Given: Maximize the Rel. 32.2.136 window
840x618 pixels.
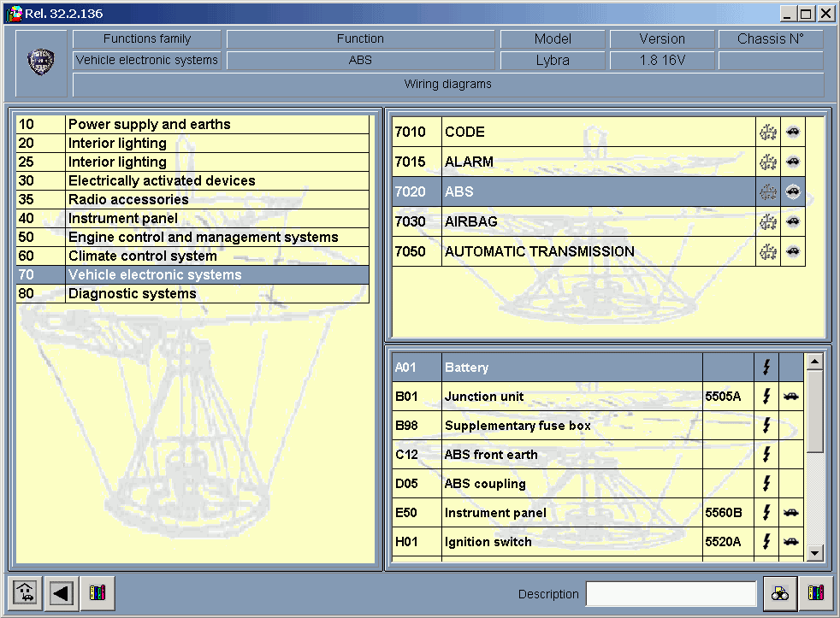Looking at the screenshot, I should click(805, 14).
